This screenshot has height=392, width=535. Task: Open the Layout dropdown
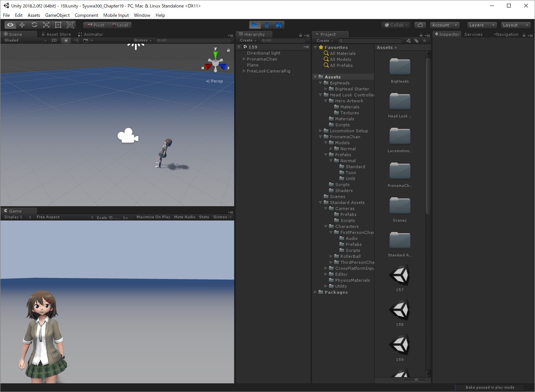tap(516, 25)
